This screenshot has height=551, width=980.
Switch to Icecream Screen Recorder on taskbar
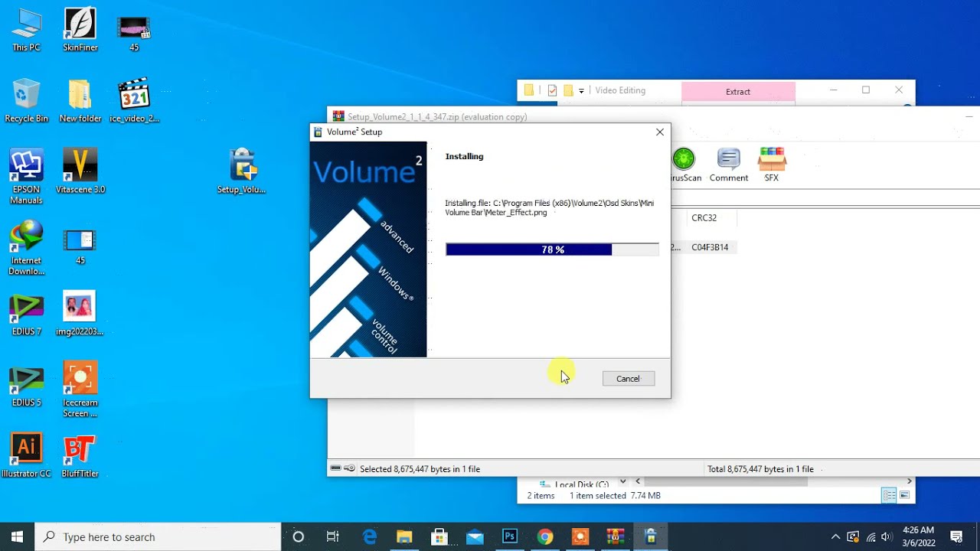580,536
